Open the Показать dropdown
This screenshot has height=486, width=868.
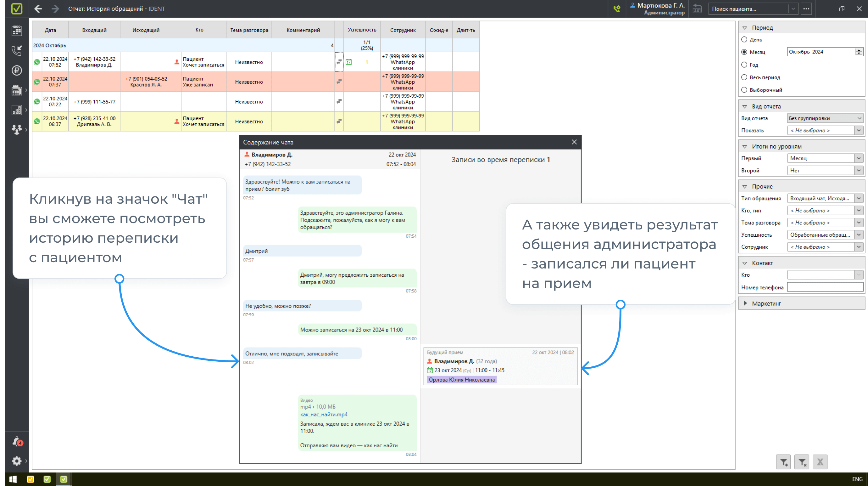(x=825, y=130)
